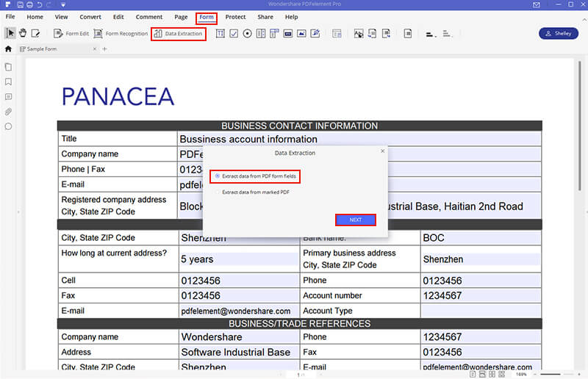Click the Shelley account button

coord(559,33)
